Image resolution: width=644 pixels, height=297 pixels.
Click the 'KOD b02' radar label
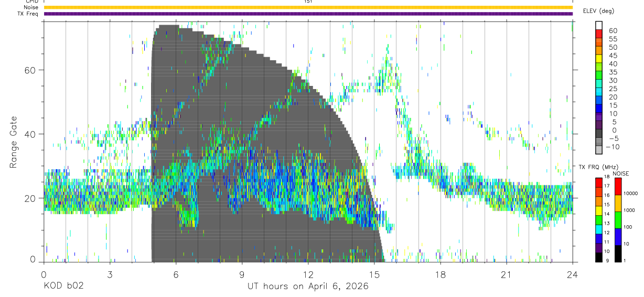click(63, 287)
